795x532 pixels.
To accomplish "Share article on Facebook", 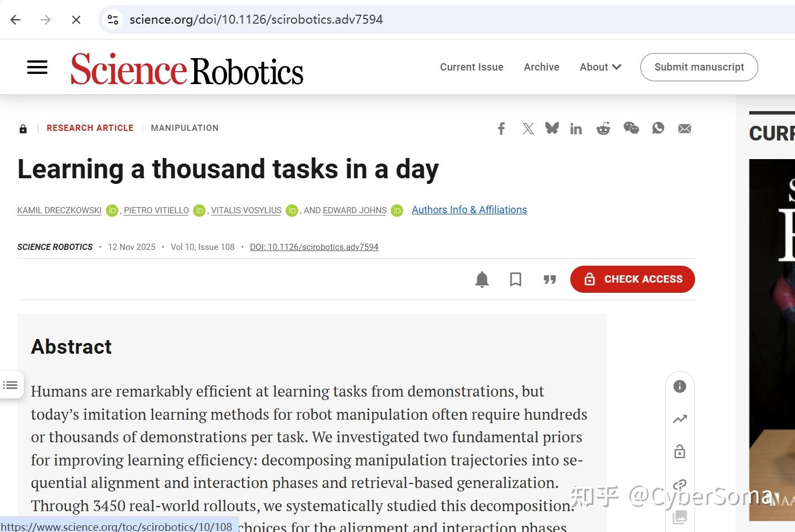I will (x=501, y=129).
